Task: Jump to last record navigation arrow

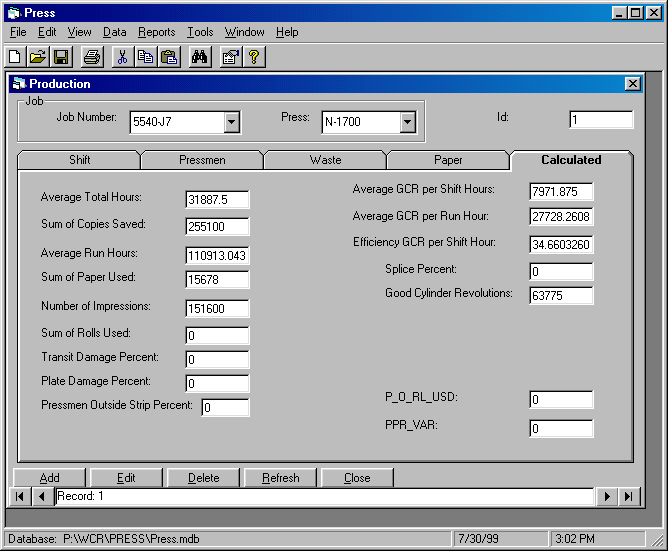Action: pos(629,496)
